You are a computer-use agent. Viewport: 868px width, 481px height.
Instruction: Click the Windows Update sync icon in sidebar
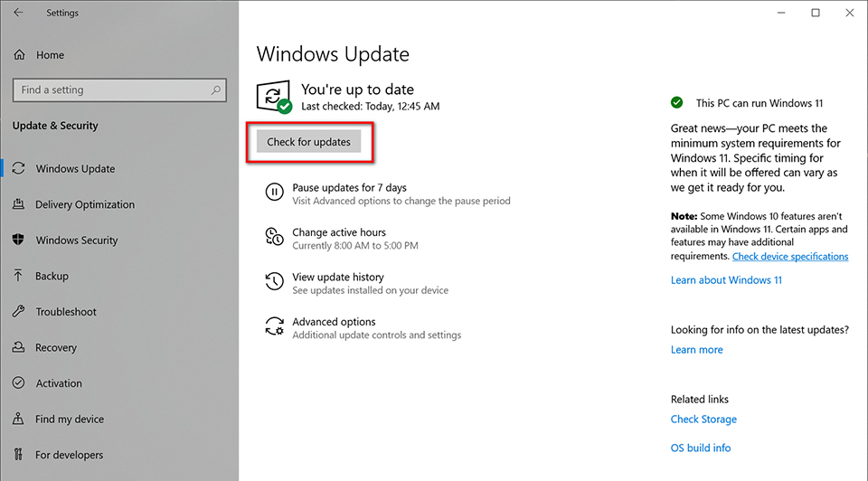18,168
